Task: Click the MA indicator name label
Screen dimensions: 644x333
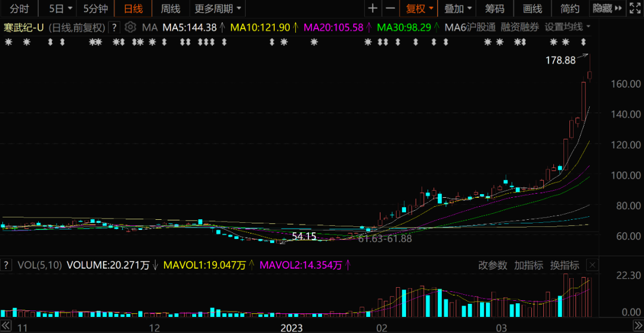Action: 150,27
